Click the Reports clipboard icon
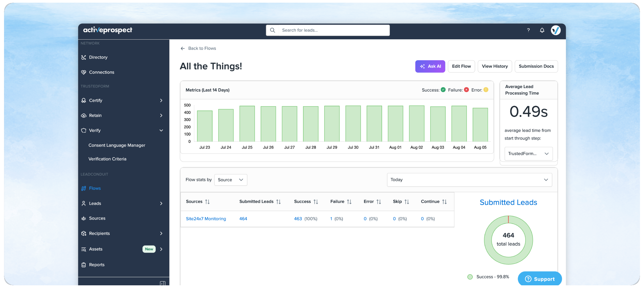The image size is (644, 288). point(84,265)
